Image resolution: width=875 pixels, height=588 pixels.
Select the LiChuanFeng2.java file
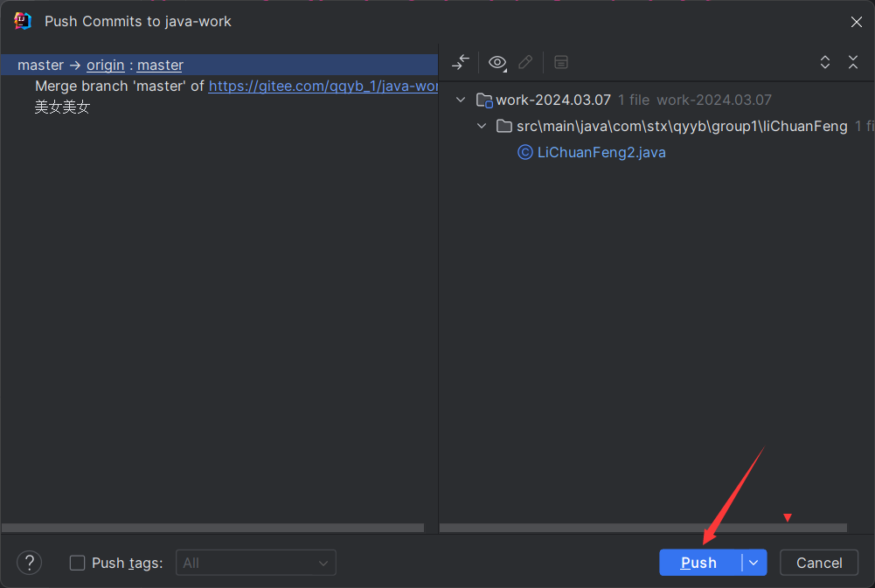(601, 152)
